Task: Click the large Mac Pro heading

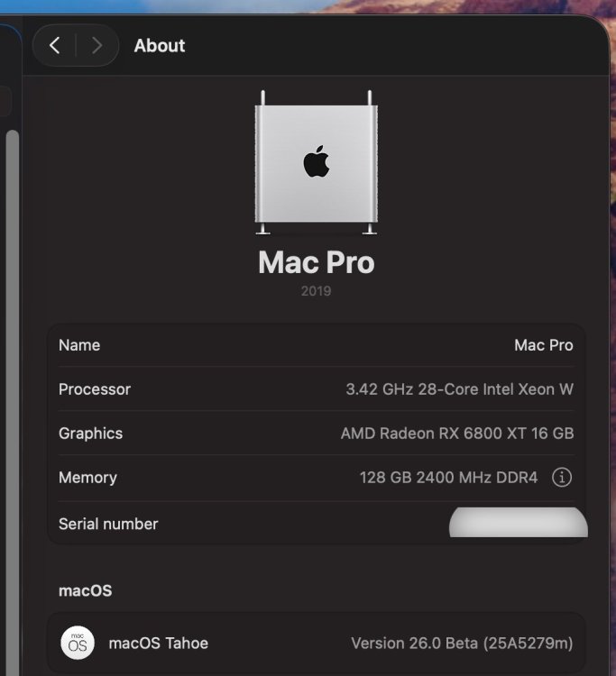Action: [x=317, y=262]
